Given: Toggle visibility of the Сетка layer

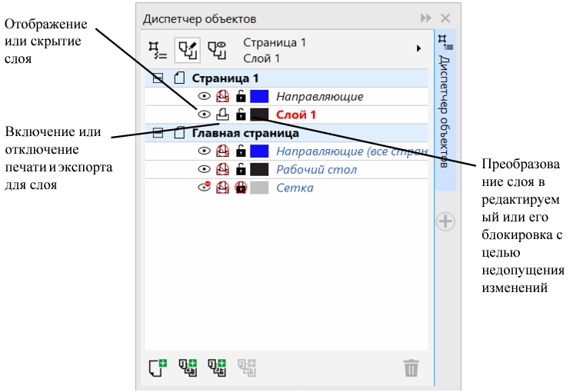Looking at the screenshot, I should coord(205,188).
